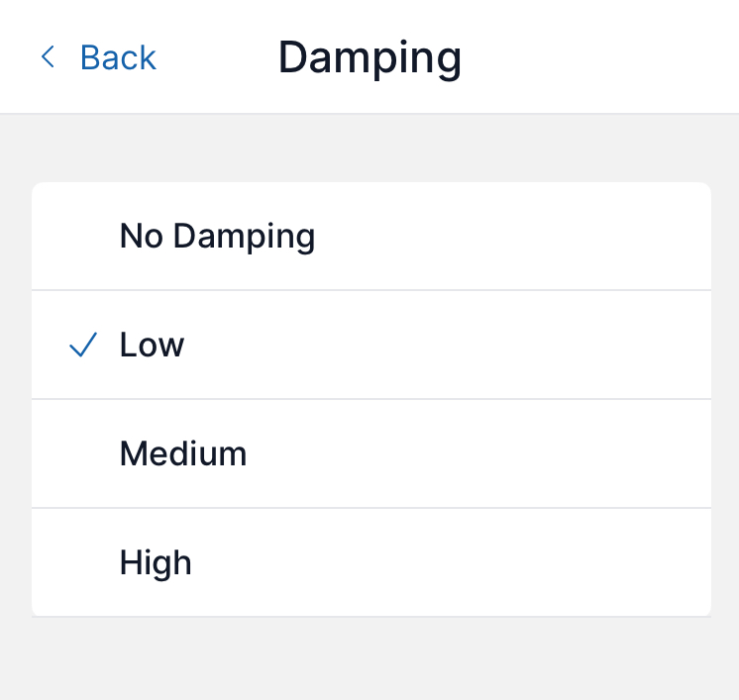Viewport: 739px width, 700px height.
Task: Click the back chevron arrow icon
Action: (47, 57)
